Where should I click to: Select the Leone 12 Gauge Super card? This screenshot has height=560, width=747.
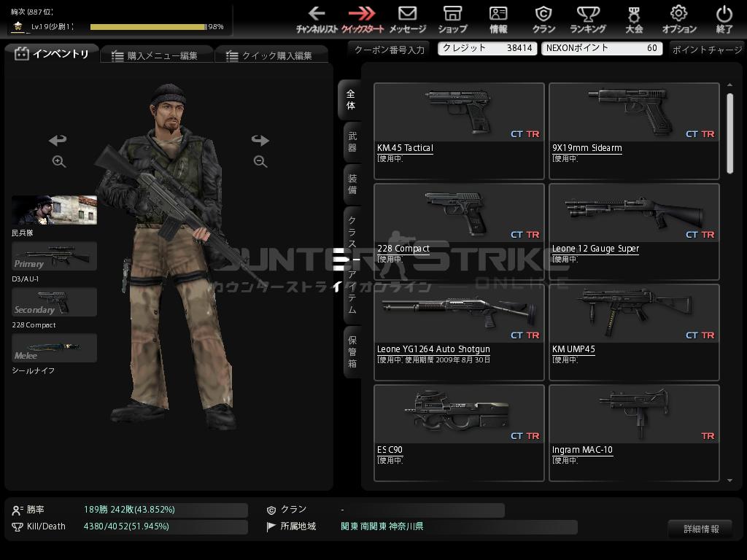634,232
